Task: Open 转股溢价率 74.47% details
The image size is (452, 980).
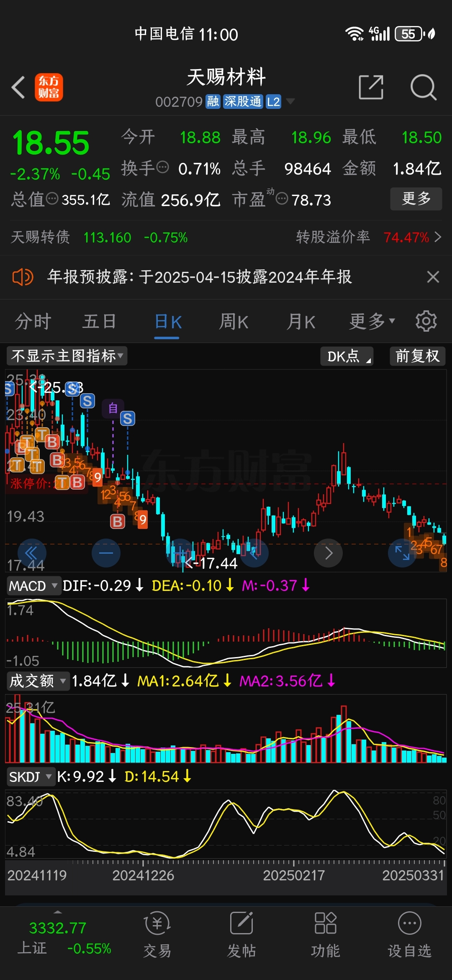Action: (368, 237)
